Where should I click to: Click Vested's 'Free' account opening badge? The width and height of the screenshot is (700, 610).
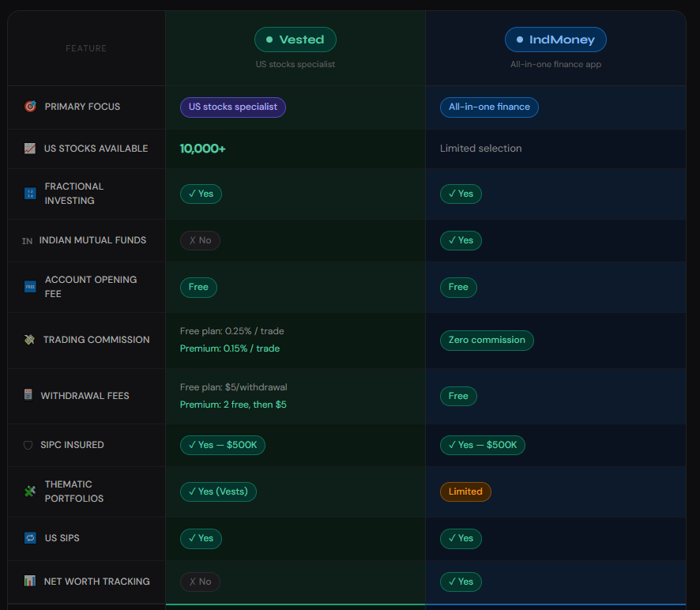pos(198,287)
